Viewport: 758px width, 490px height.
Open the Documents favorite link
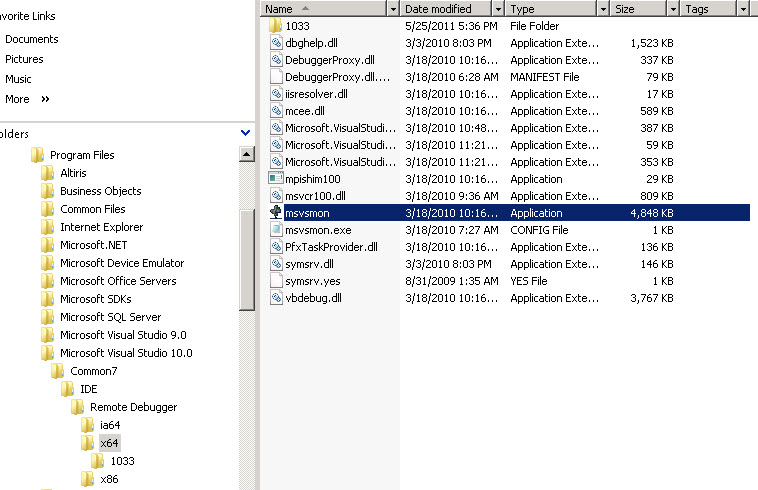click(x=32, y=39)
